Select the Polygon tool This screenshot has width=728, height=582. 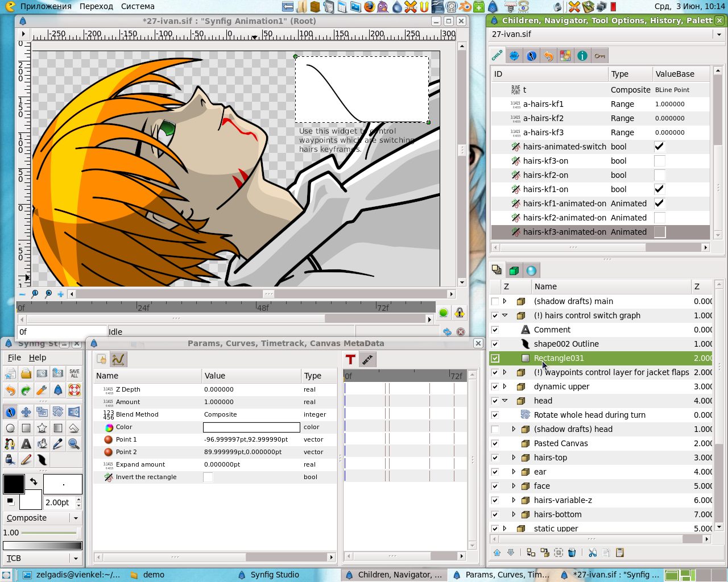tap(74, 428)
